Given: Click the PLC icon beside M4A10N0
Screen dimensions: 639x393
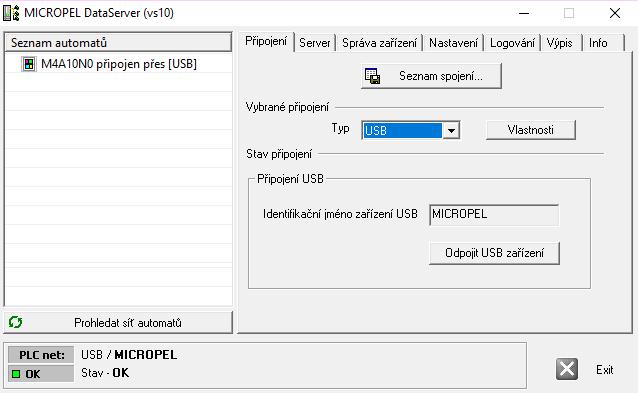Looking at the screenshot, I should pos(29,64).
